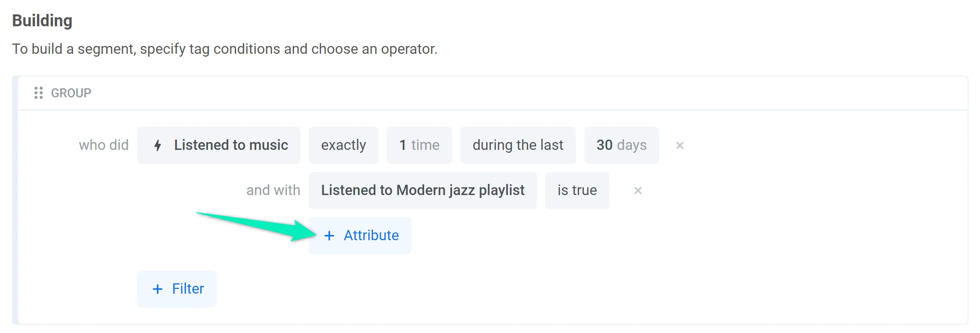Delete the Modern jazz playlist attribute condition

638,191
